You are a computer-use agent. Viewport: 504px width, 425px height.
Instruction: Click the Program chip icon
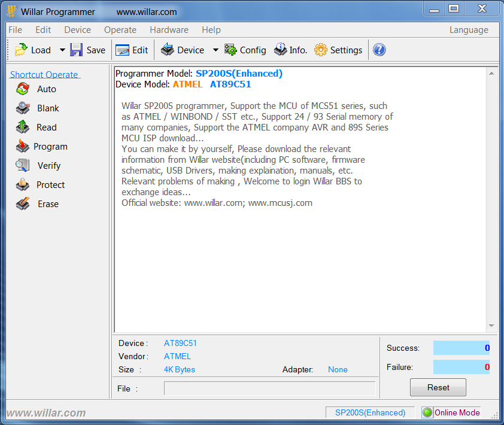coord(23,146)
